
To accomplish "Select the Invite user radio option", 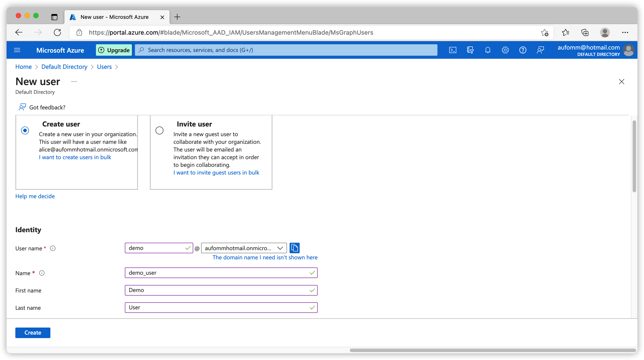I will pos(159,130).
